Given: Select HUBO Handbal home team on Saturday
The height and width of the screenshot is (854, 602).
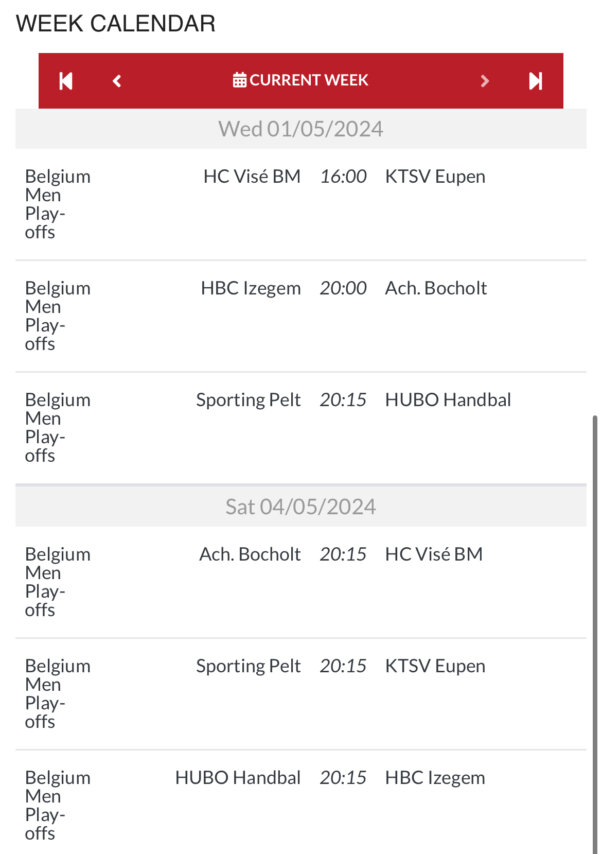Looking at the screenshot, I should tap(237, 777).
